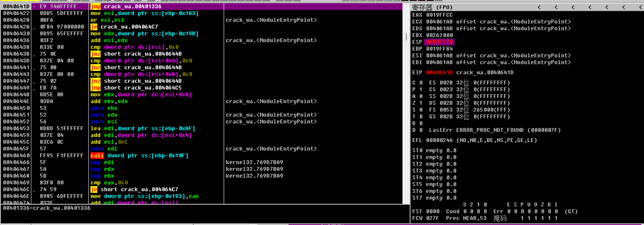
Task: Select lea edi,dword ptr ss:[ebp-0xAF] instruction
Action: point(143,128)
